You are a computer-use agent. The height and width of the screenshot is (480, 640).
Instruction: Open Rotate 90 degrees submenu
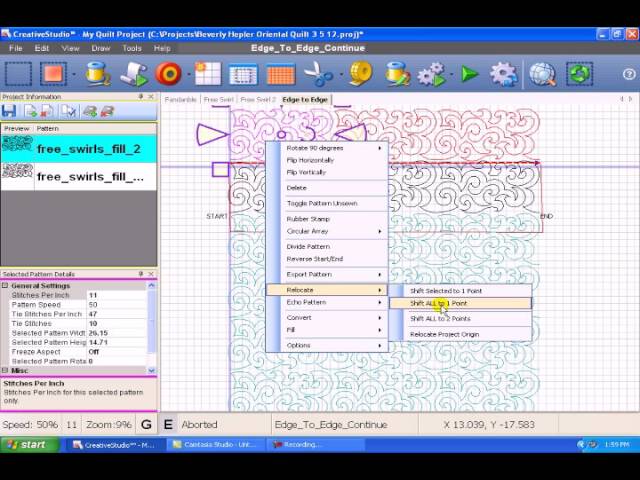tap(327, 148)
